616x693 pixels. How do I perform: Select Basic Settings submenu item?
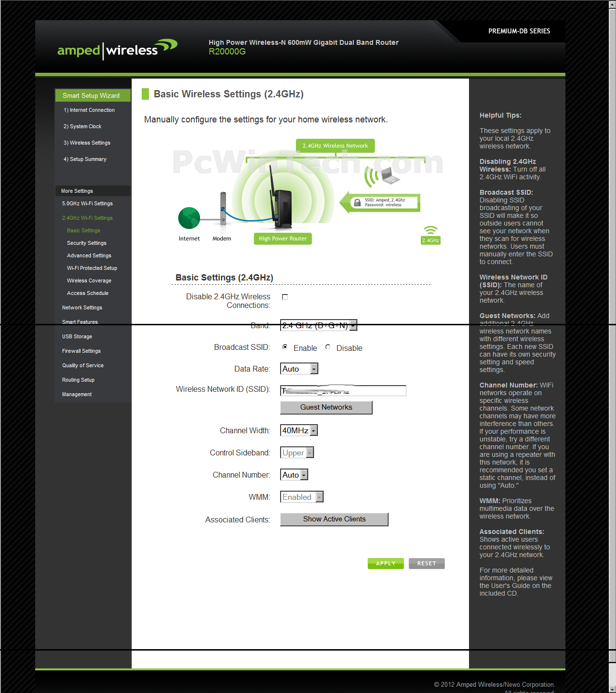[x=83, y=230]
